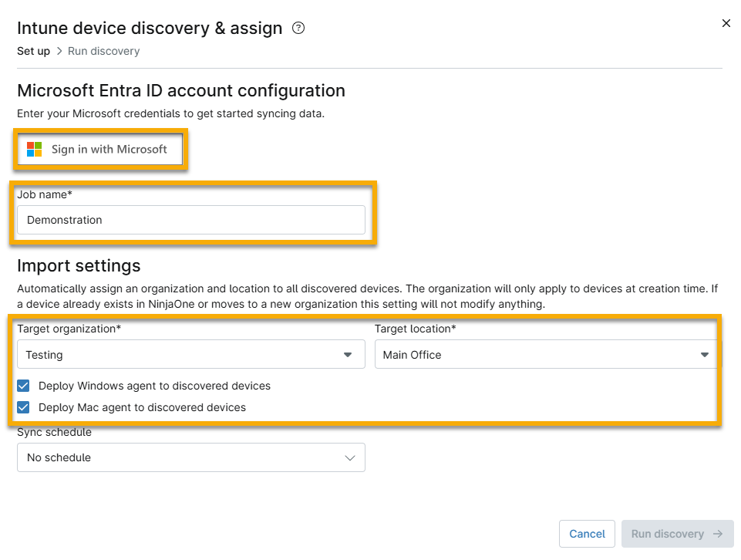Click the Microsoft logo icon
The height and width of the screenshot is (560, 741).
(34, 150)
